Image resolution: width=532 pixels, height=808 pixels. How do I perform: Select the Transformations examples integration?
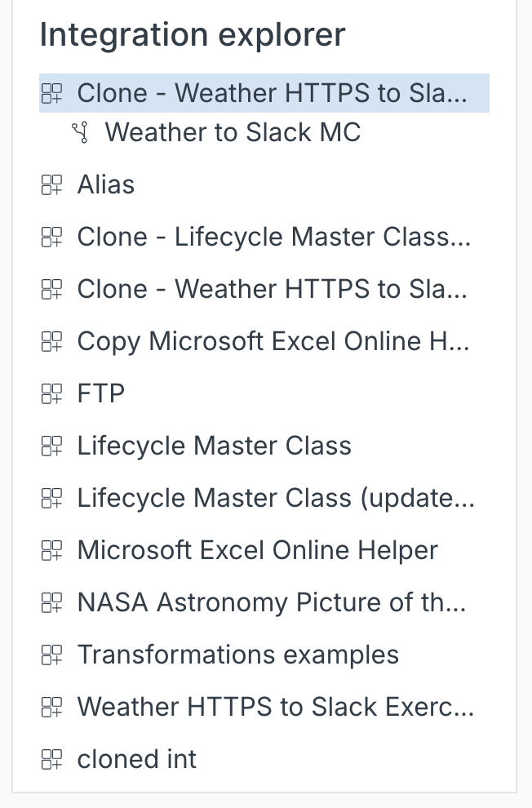click(x=237, y=655)
